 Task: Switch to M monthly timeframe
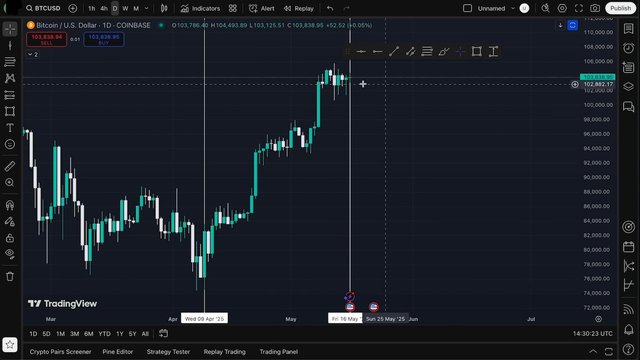point(136,8)
